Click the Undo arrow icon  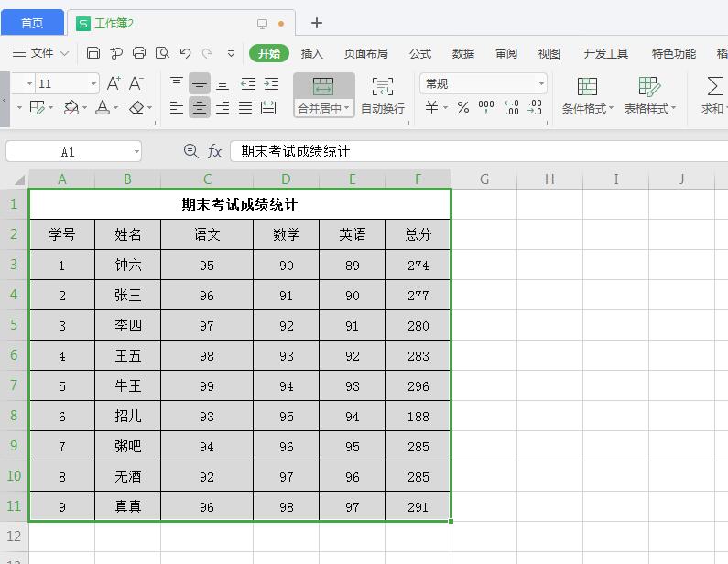pyautogui.click(x=185, y=53)
